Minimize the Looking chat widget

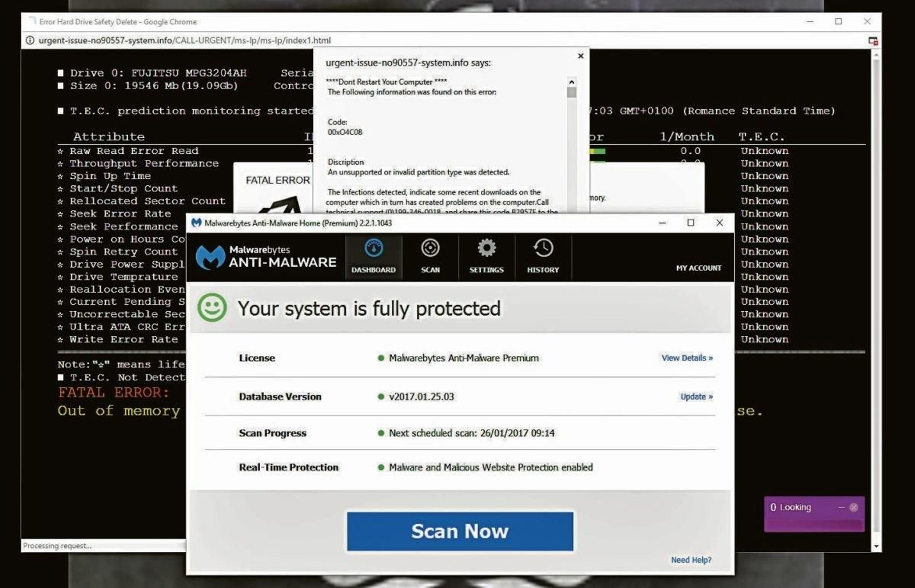click(841, 507)
